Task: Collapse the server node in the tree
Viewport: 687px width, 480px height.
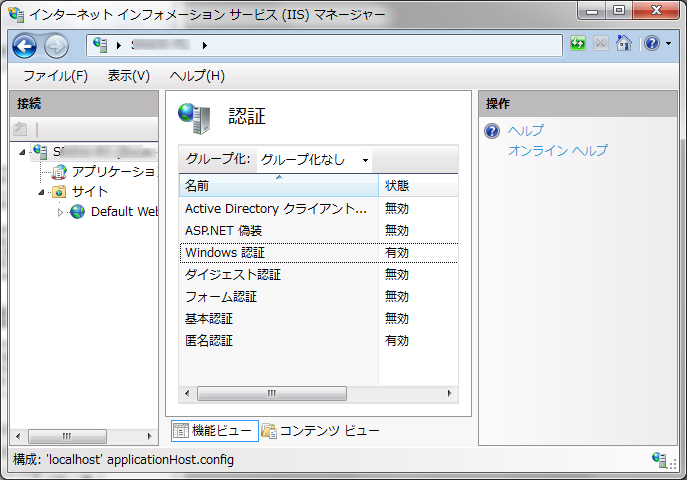Action: [22, 152]
